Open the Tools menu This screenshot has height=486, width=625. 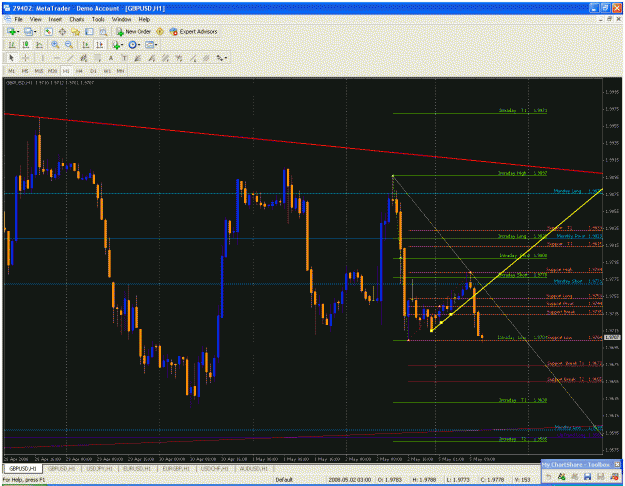[98, 19]
